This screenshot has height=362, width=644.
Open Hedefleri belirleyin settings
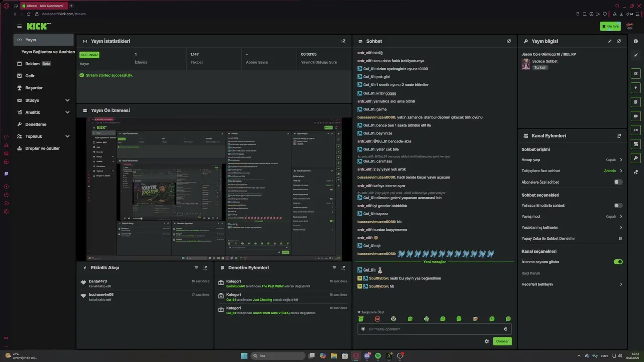point(572,284)
